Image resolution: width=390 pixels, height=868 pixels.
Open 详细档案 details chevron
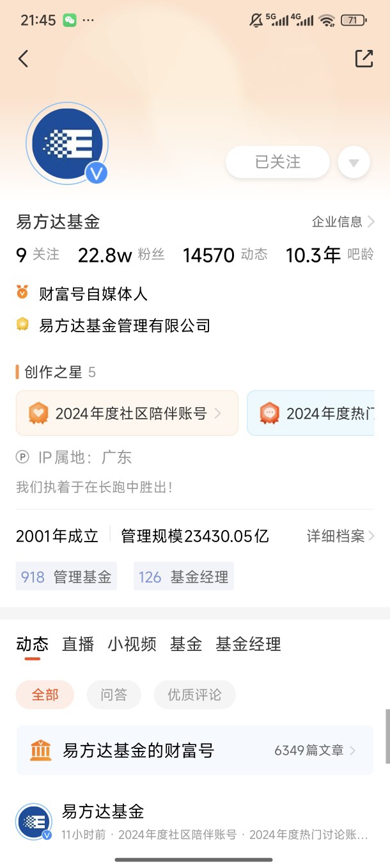341,536
